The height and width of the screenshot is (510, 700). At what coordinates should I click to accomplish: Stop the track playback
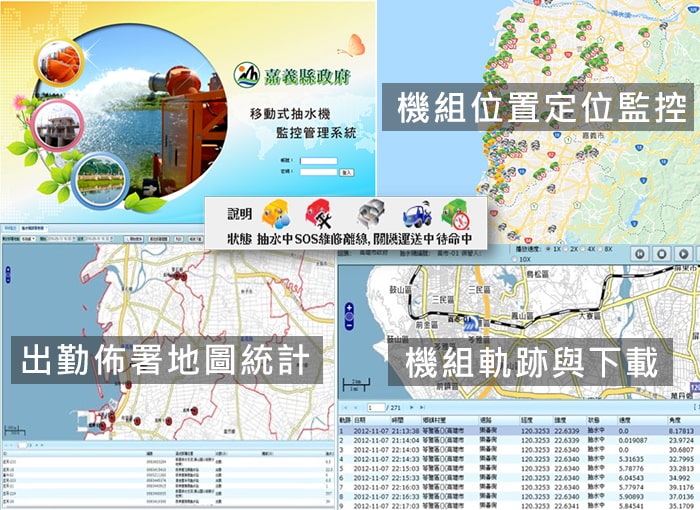(662, 254)
